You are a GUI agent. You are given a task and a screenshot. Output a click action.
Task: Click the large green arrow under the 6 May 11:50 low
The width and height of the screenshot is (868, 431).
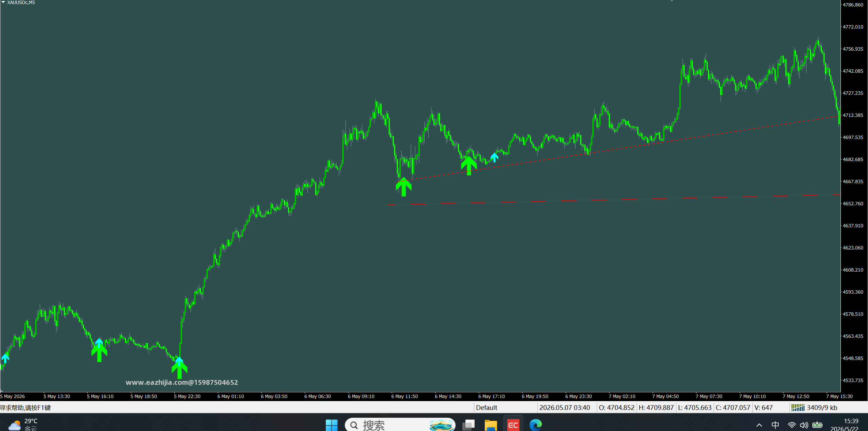point(404,187)
